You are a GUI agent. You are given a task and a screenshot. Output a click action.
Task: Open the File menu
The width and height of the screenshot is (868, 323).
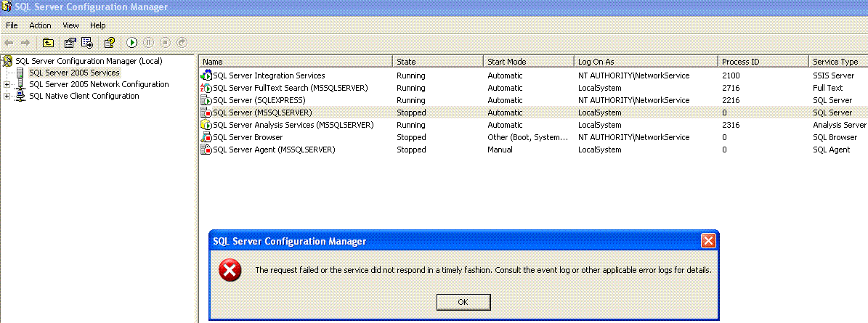[x=12, y=25]
